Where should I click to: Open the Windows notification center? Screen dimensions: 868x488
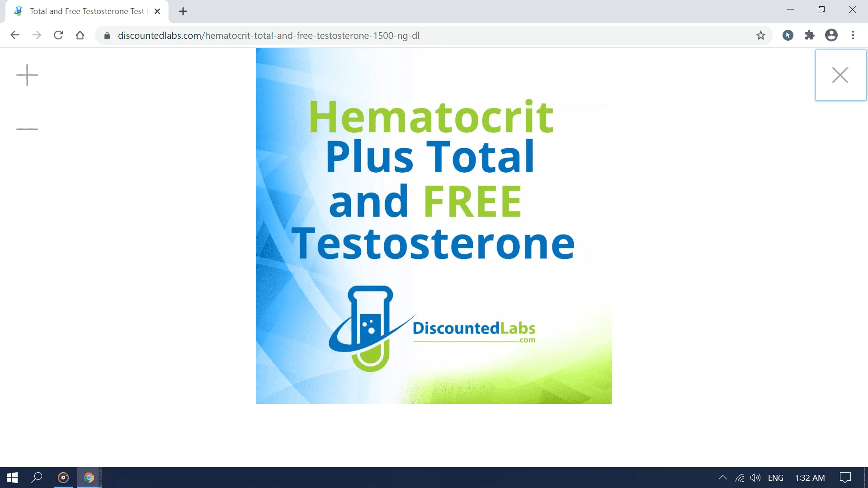click(x=845, y=478)
